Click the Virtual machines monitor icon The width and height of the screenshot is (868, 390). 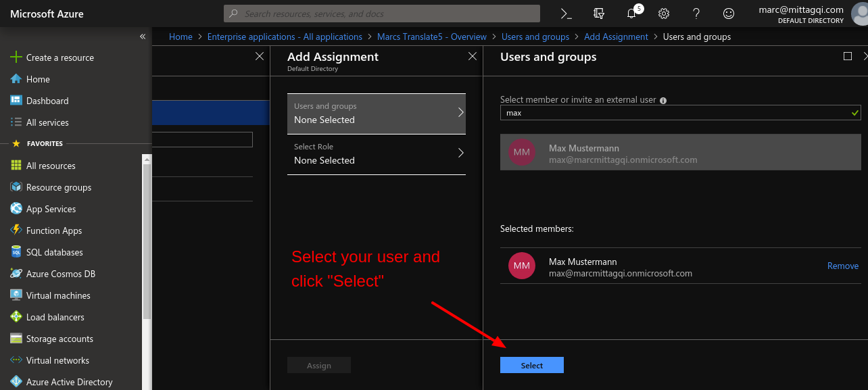(16, 295)
